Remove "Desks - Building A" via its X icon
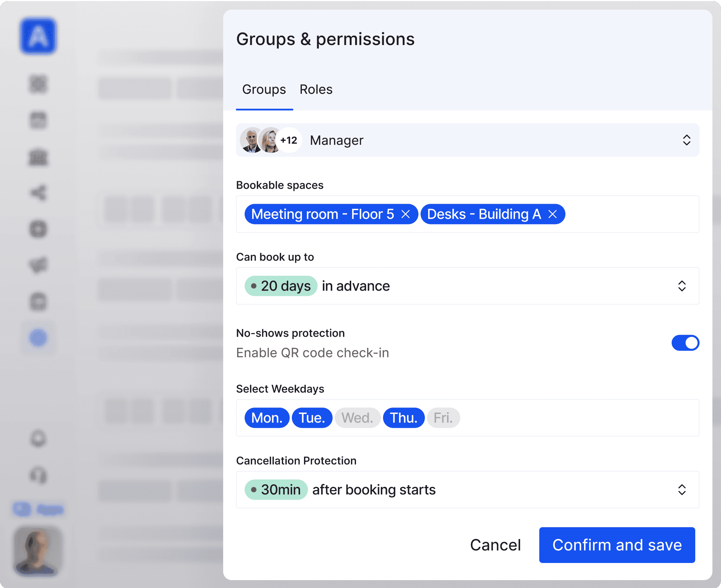 coord(553,214)
